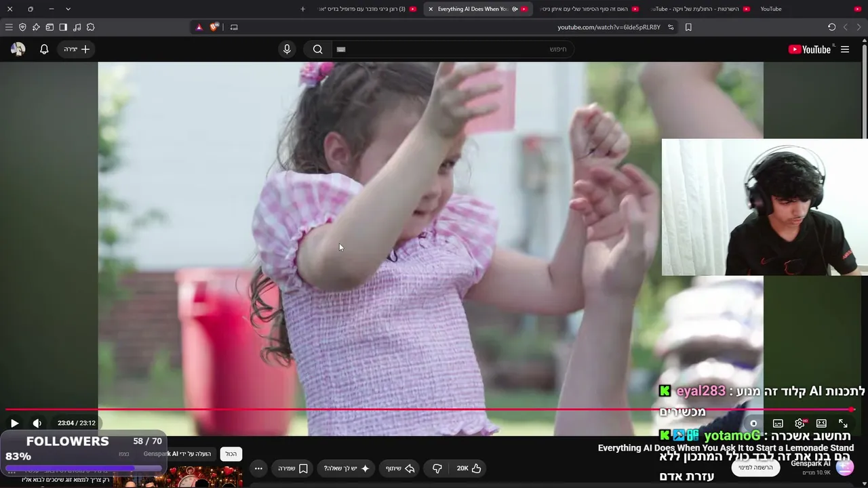Close the 'Everything AI Does' tab
Screen dimensions: 868x488
(x=431, y=9)
